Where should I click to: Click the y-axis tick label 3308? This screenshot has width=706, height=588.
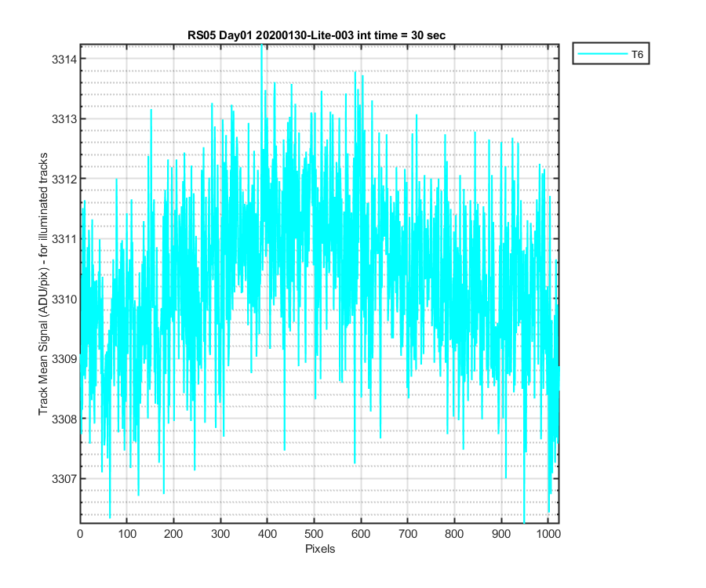64,419
